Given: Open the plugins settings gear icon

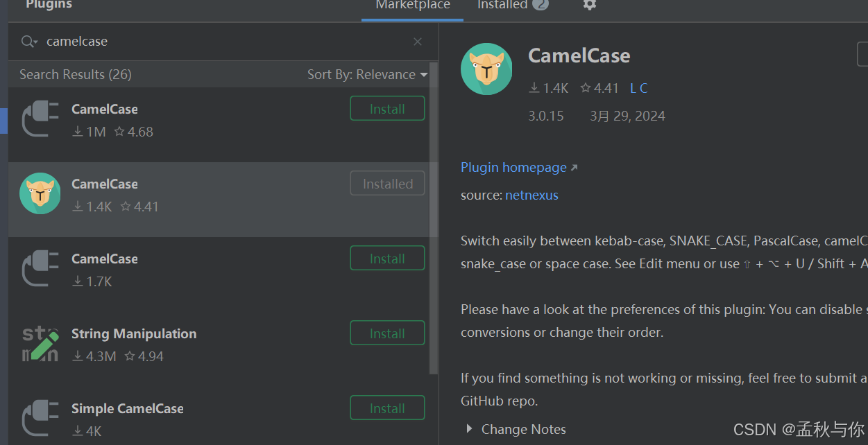Looking at the screenshot, I should 589,4.
